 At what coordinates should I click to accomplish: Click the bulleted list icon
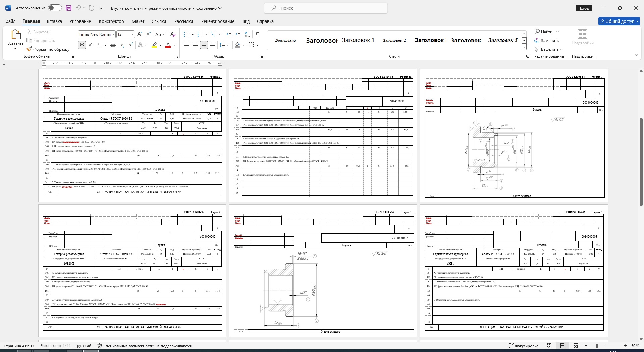point(186,34)
